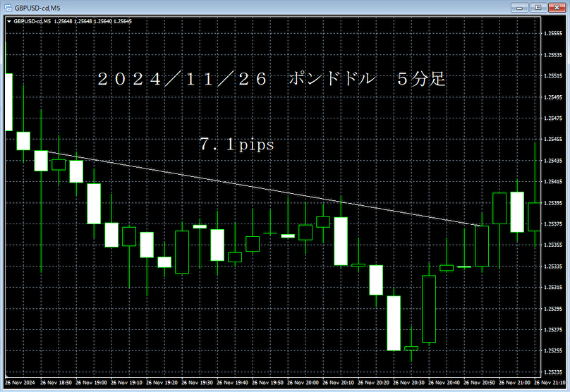Click the 1.25515 price axis label
This screenshot has height=392, width=570.
click(553, 76)
